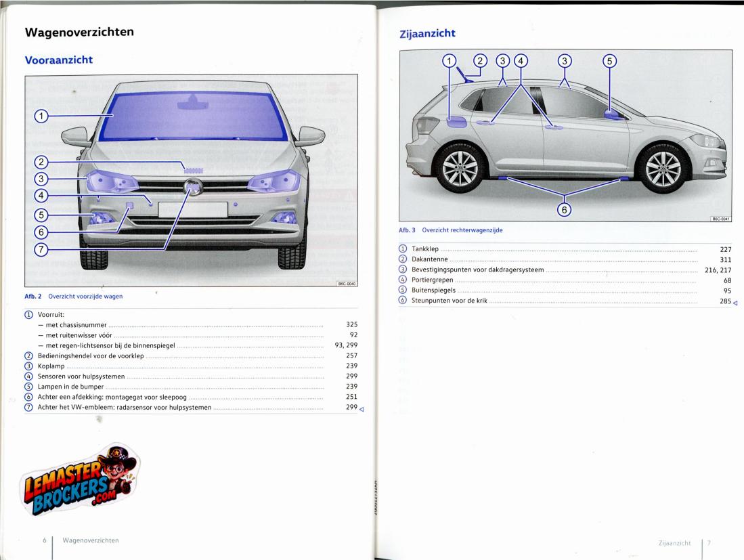Click the 'Koplamp' list entry
Screen dimensions: 744x560
[51, 366]
